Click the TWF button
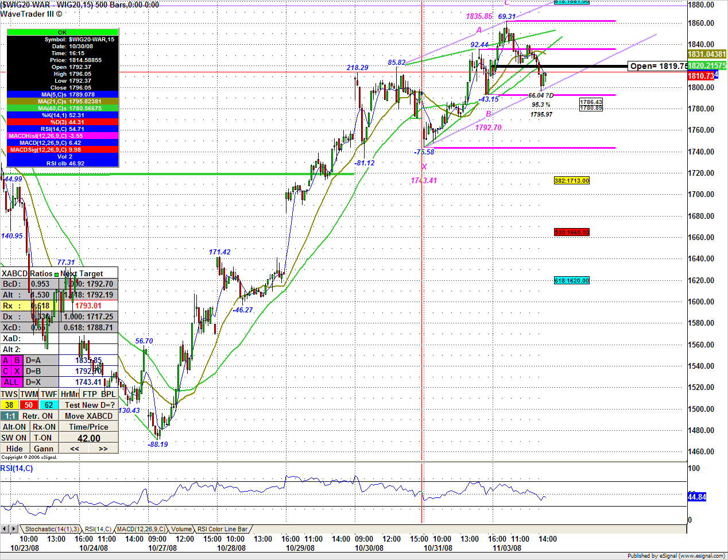The image size is (728, 560). [49, 394]
